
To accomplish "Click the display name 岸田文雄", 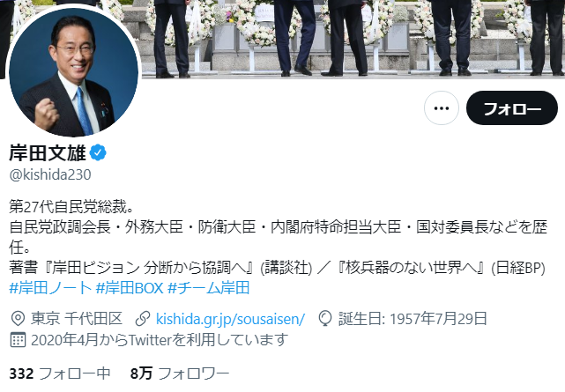I will tap(48, 152).
